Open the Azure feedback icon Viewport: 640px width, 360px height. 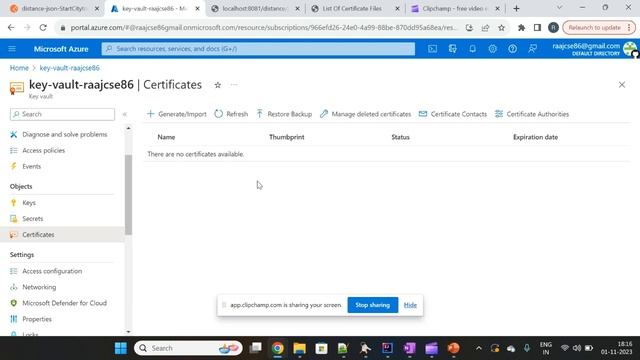pos(533,49)
